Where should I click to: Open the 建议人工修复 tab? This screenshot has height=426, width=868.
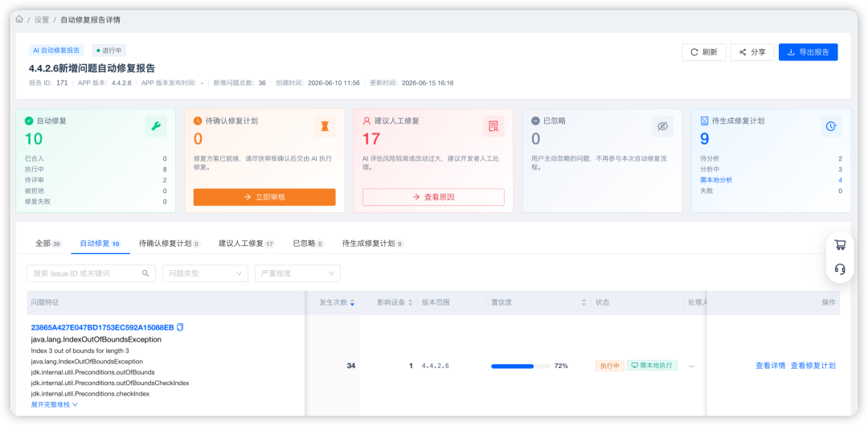point(247,244)
